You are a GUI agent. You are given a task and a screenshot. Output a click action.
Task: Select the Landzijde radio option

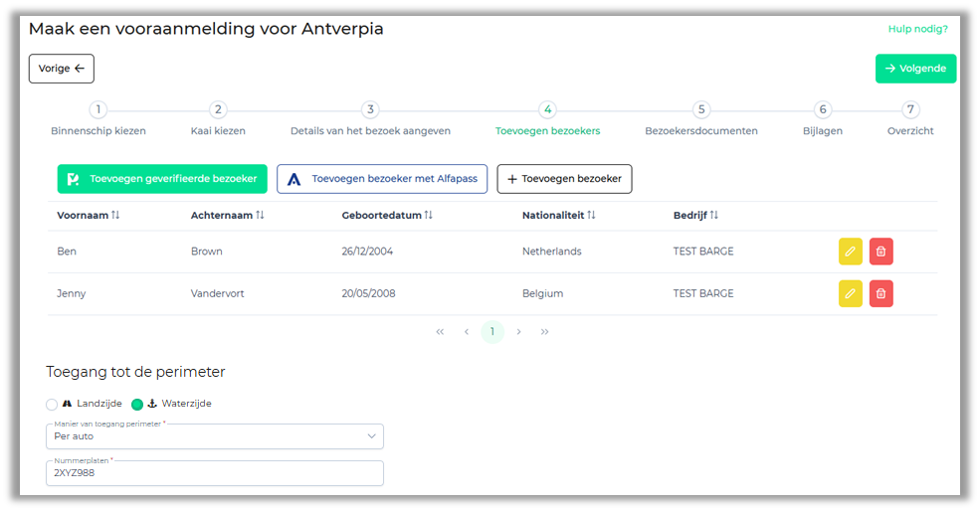coord(53,405)
